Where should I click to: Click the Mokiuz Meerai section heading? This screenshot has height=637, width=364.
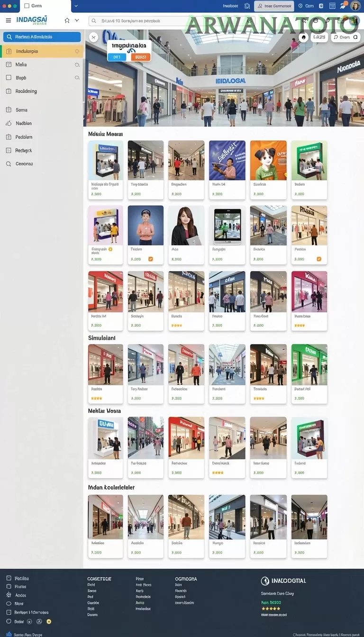[105, 134]
